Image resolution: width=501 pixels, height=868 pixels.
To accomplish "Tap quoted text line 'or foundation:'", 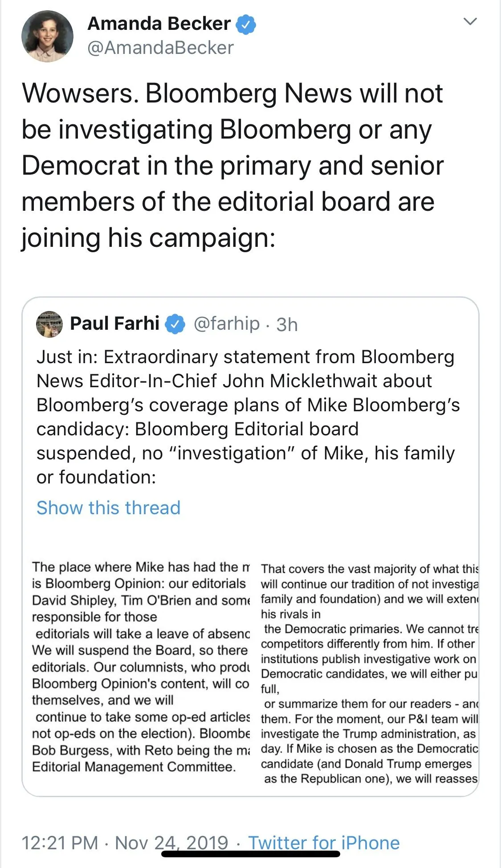I will pos(96,477).
